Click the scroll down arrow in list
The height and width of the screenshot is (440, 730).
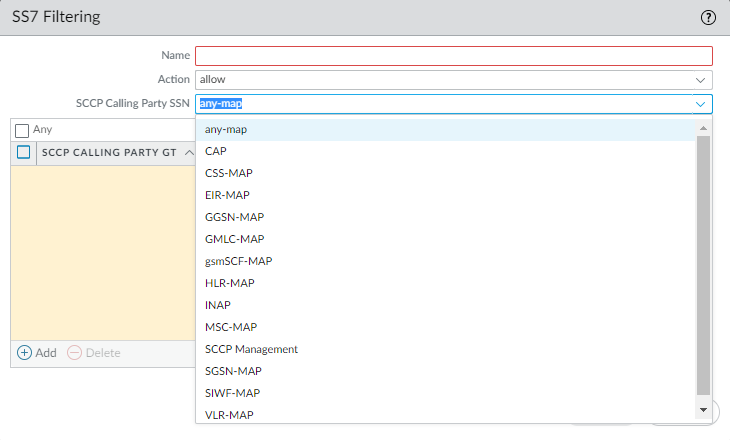[704, 410]
